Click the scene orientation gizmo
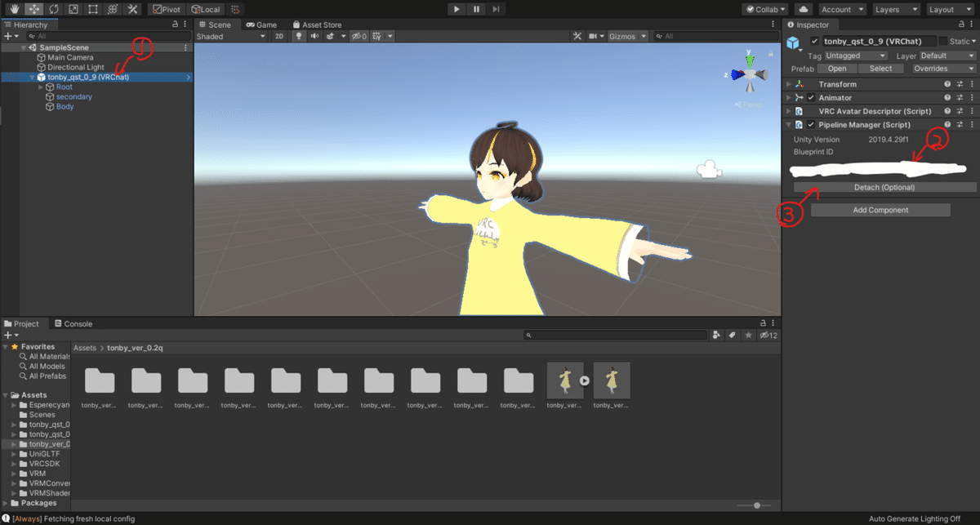Image resolution: width=980 pixels, height=525 pixels. [750, 73]
